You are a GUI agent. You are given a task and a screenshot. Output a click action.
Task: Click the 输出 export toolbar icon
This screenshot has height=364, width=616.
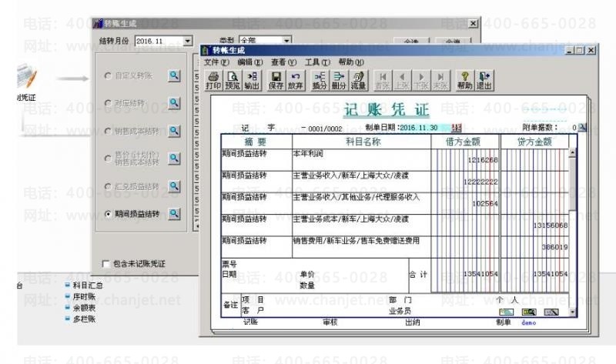coord(252,81)
